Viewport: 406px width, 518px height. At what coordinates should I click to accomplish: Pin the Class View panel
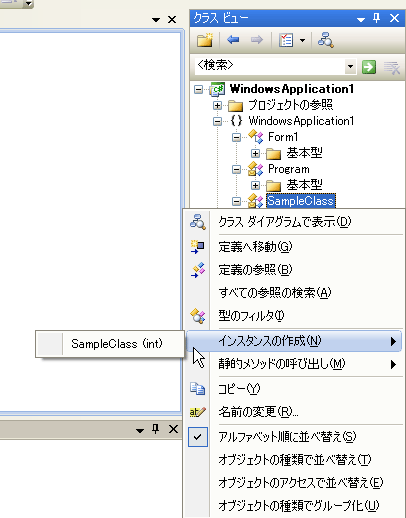click(x=377, y=18)
